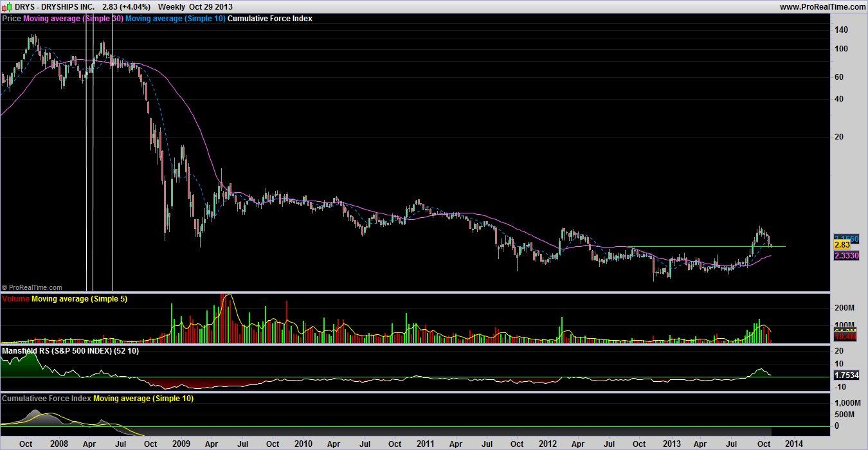Click the 2014 label on the time axis

point(793,444)
